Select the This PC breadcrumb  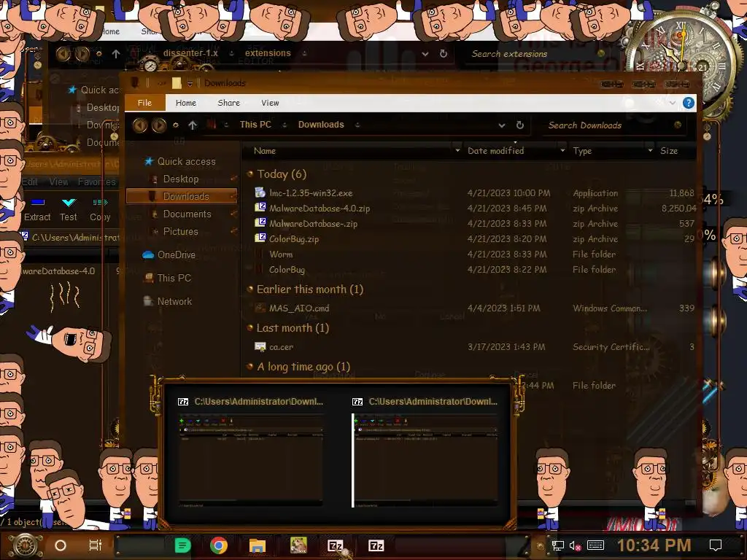click(x=255, y=125)
